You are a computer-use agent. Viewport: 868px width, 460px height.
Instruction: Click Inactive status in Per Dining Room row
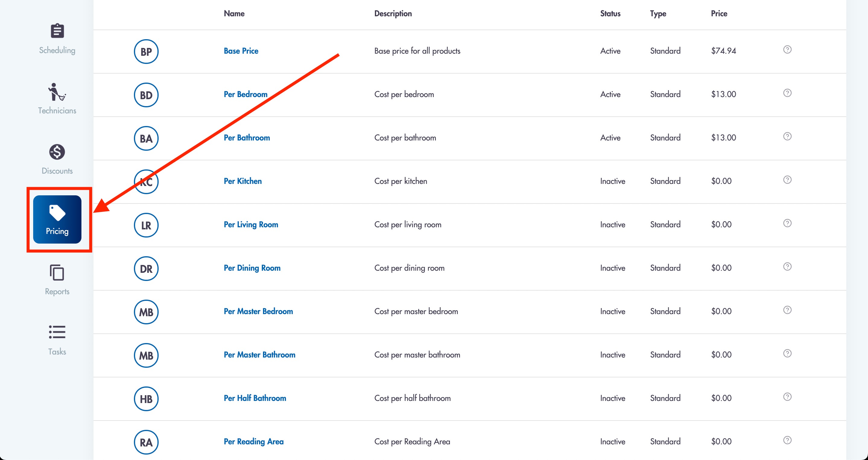pos(613,268)
